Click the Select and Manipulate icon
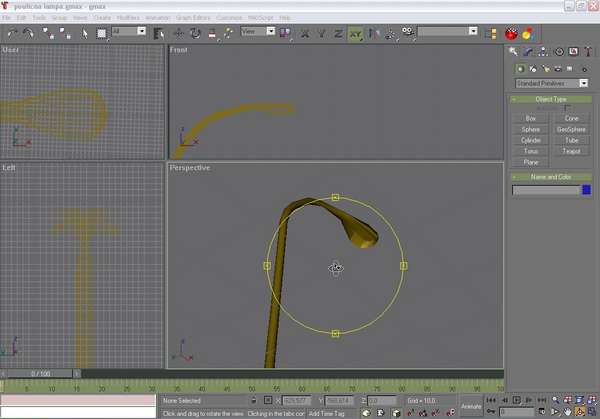Image resolution: width=600 pixels, height=419 pixels. tap(228, 33)
